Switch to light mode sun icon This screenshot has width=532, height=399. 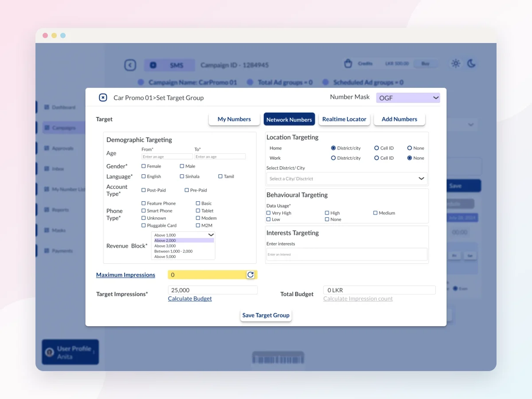456,63
